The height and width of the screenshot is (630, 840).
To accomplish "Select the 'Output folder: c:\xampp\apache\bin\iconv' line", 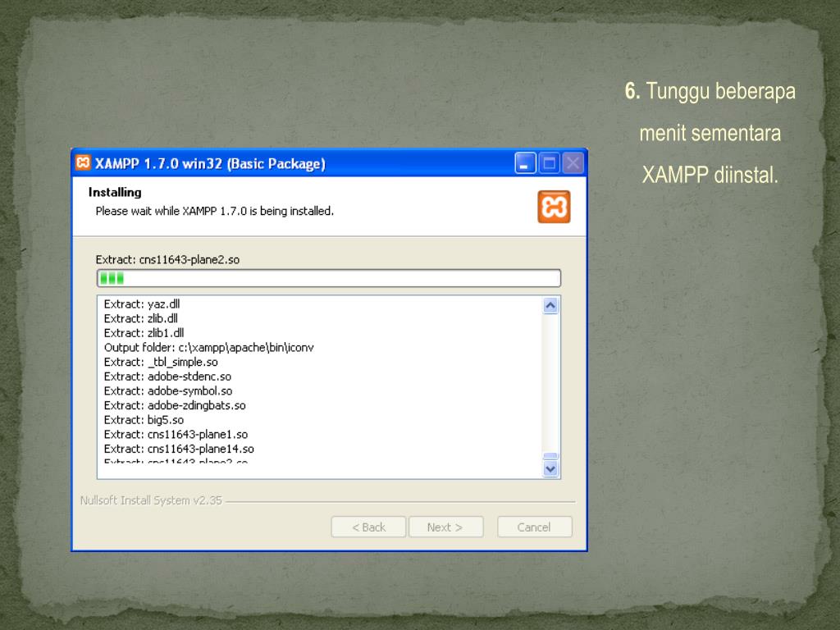I will coord(209,347).
